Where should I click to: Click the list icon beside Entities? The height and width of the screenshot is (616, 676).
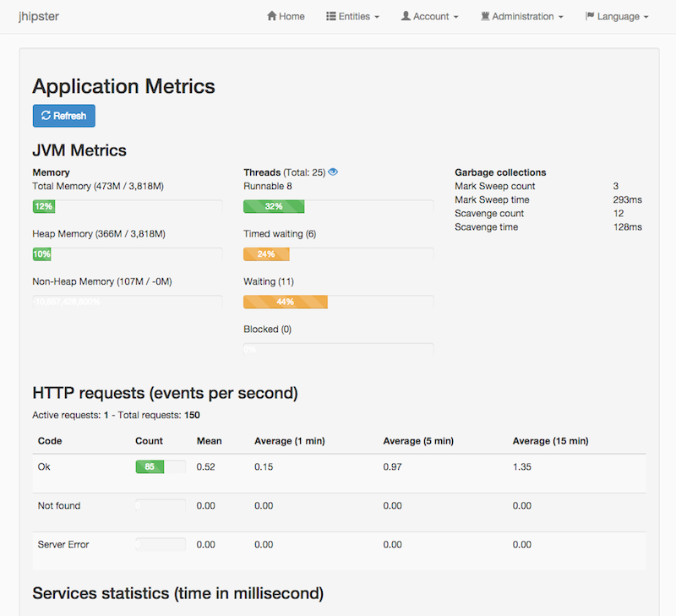coord(331,16)
